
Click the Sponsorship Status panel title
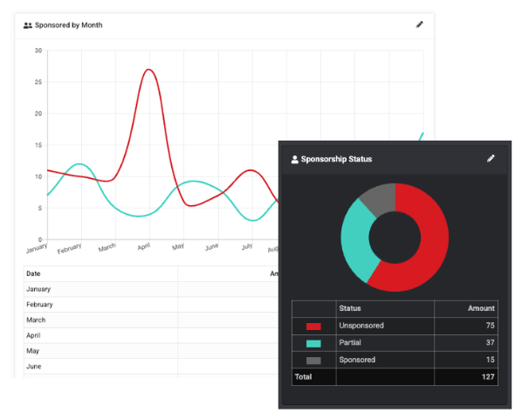pyautogui.click(x=336, y=159)
